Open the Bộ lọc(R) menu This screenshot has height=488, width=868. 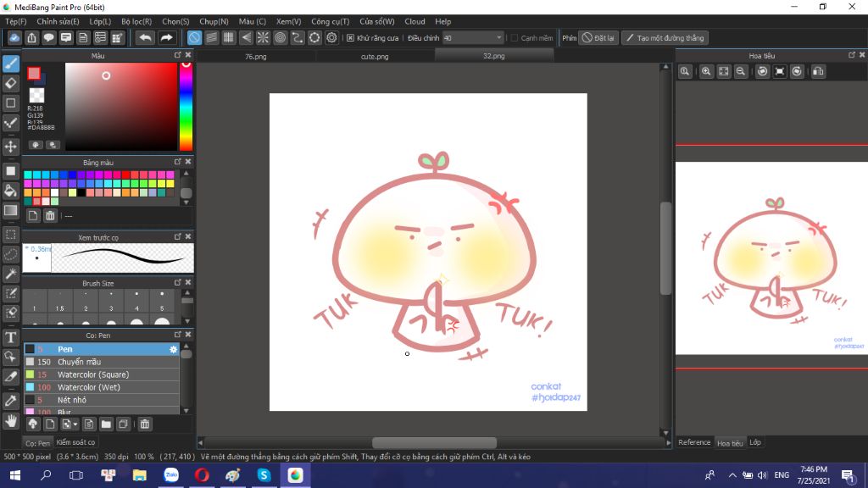[x=136, y=21]
